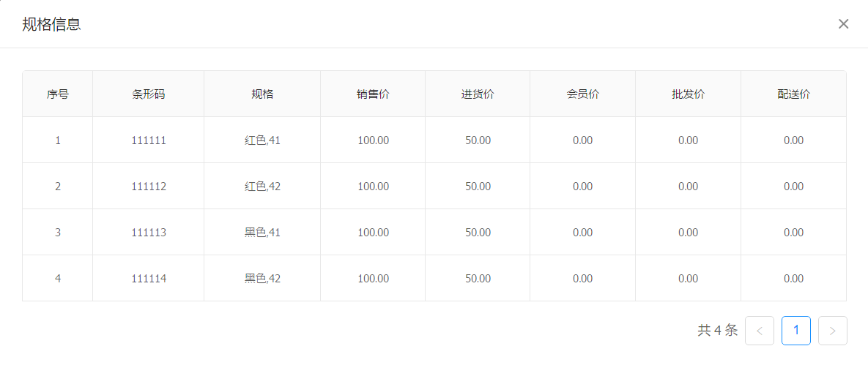Select barcode cell 111113
Image resolution: width=868 pixels, height=376 pixels.
149,233
